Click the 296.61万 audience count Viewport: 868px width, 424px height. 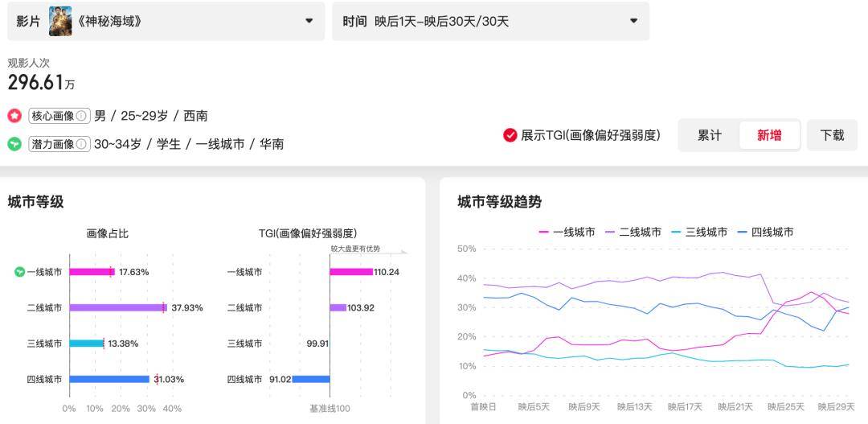[x=42, y=83]
